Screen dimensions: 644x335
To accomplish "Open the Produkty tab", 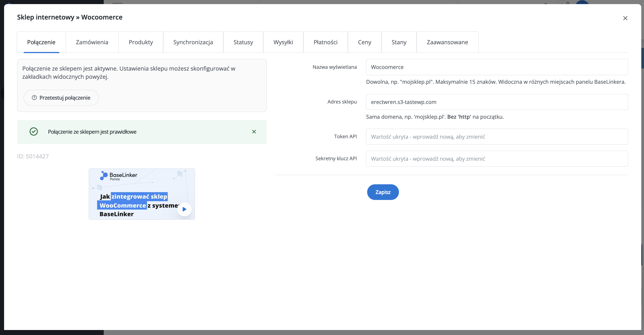I will coord(141,42).
